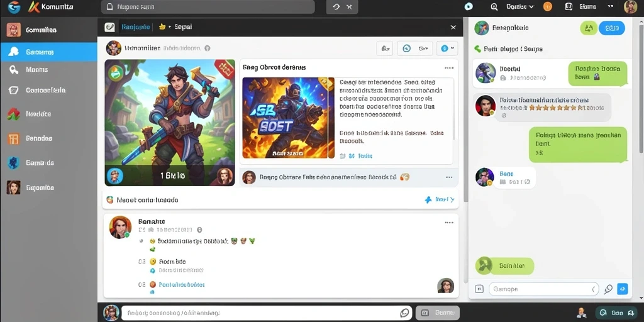Switch to the Sepai tab with the crown icon

click(175, 26)
